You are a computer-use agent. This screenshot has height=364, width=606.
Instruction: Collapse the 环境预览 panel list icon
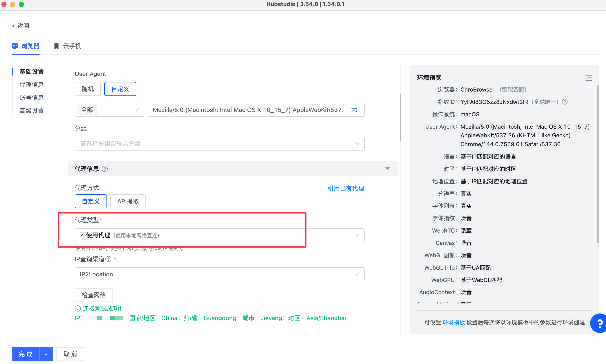click(588, 78)
